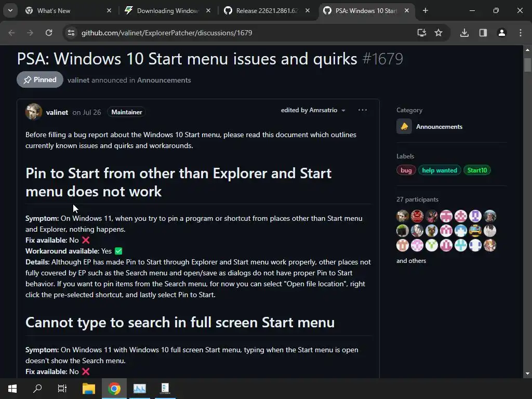Open the post three-dot options menu
Image resolution: width=532 pixels, height=399 pixels.
[x=362, y=110]
